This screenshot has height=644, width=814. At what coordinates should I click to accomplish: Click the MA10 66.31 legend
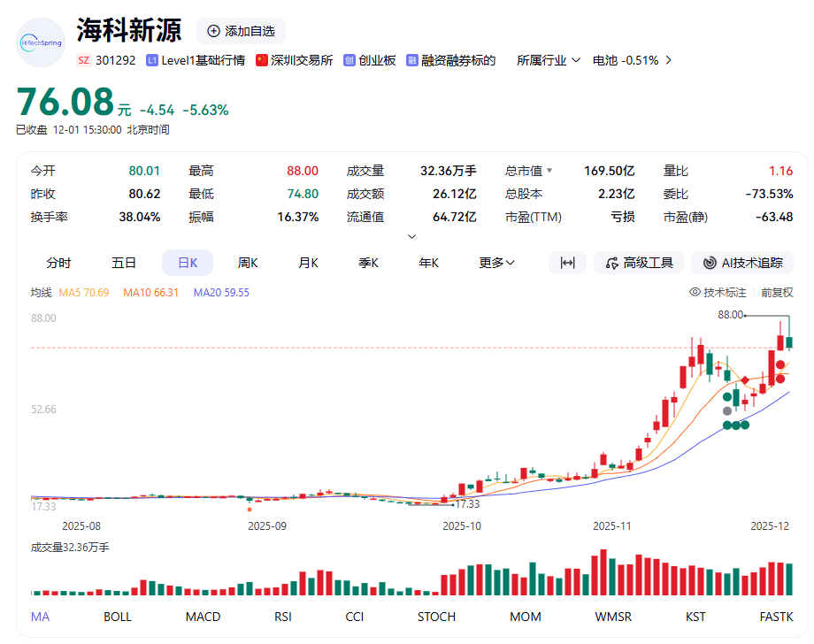coord(150,292)
